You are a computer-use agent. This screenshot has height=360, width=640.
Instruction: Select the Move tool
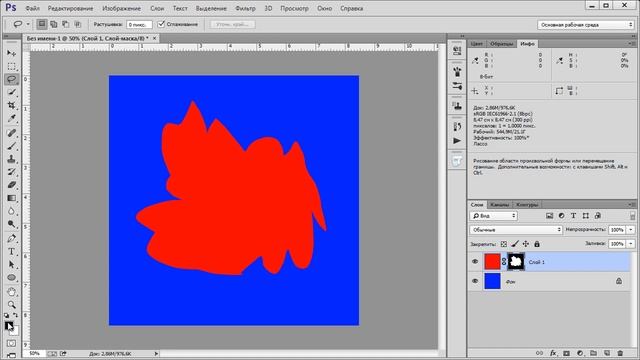(x=11, y=53)
